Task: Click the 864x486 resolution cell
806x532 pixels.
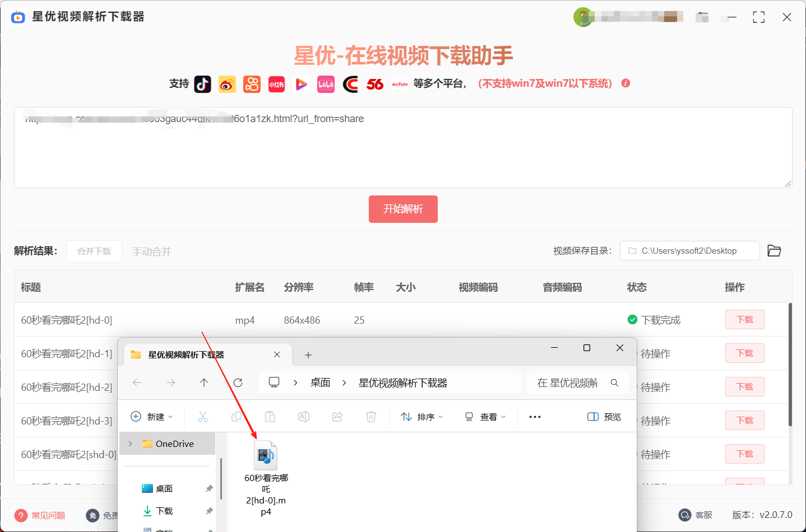Action: (302, 320)
